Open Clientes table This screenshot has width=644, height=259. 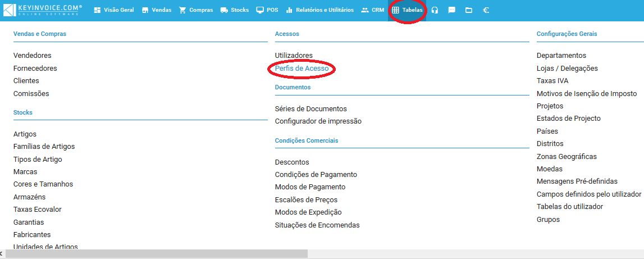[26, 81]
